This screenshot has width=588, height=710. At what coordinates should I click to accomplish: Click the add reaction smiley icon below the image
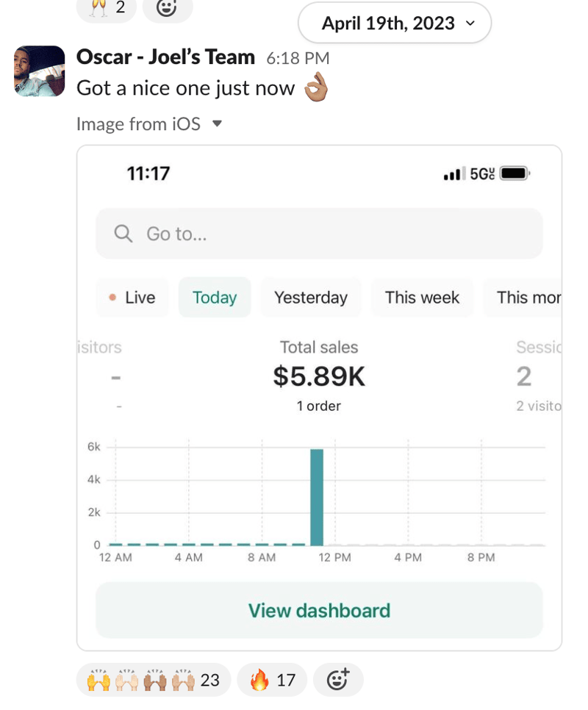(x=338, y=679)
